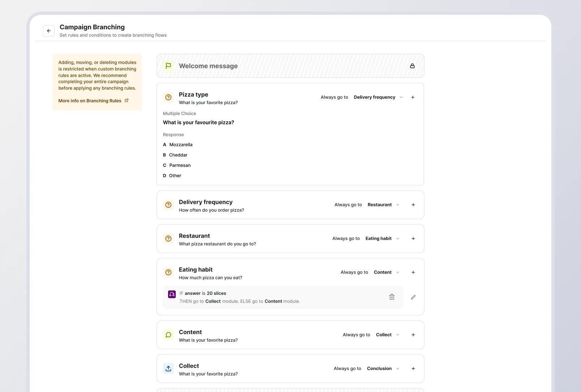Select the Other response
This screenshot has width=581, height=392.
172,176
